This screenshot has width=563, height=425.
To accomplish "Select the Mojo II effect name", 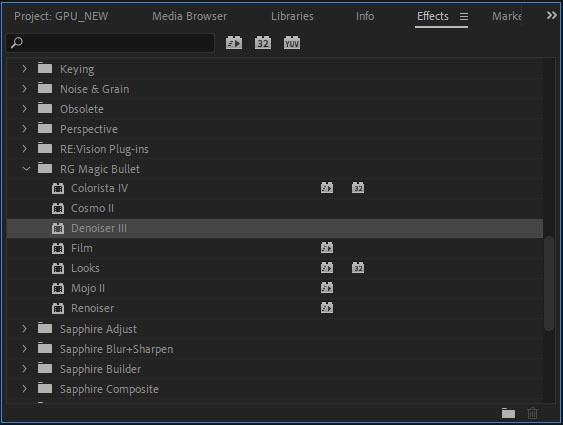I will 88,288.
